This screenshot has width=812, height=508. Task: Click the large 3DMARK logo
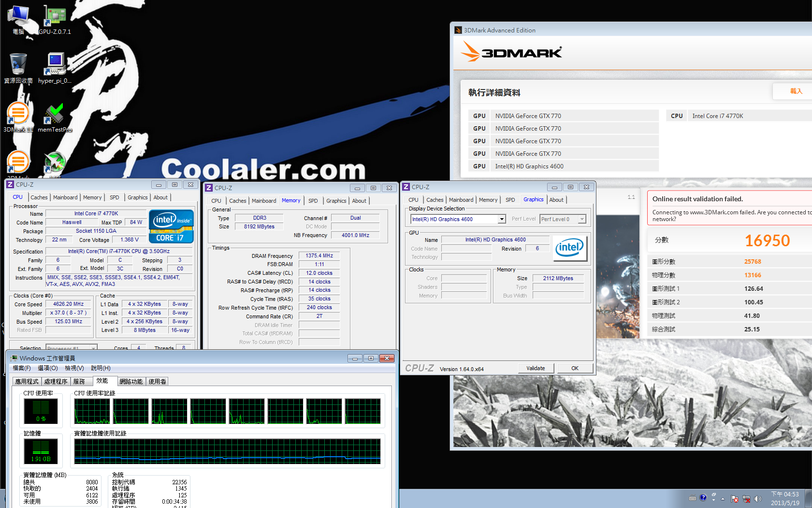point(511,51)
